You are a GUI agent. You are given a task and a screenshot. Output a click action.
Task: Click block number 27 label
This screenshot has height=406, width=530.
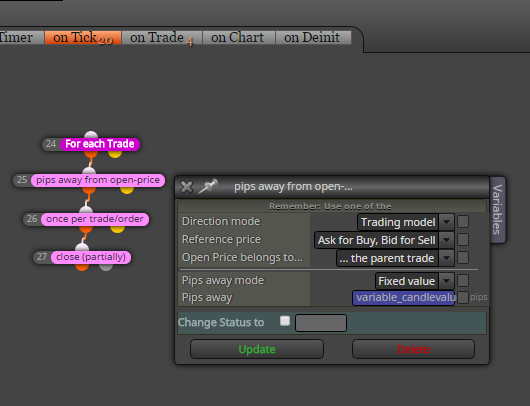[x=42, y=257]
